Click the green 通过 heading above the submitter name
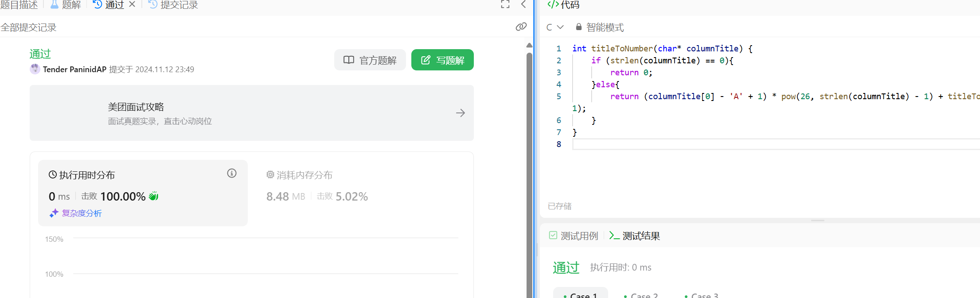980x298 pixels. coord(40,54)
